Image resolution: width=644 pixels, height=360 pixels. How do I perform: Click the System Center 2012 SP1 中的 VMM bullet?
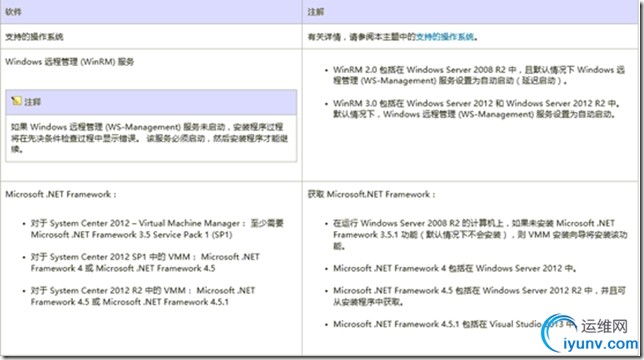coord(145,263)
